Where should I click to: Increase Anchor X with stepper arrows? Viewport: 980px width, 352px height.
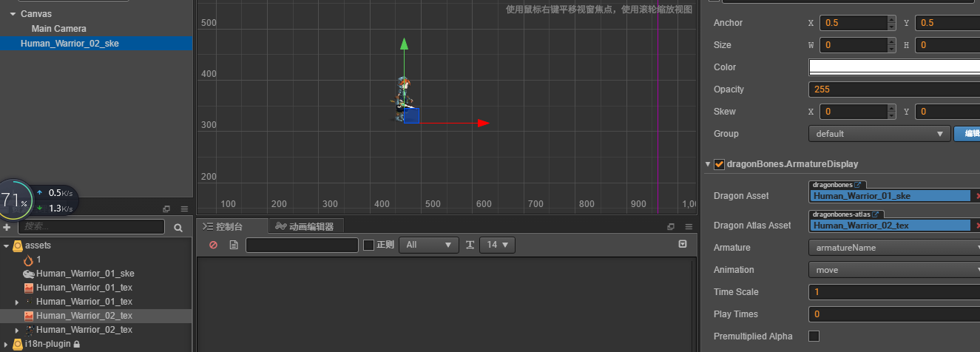pos(891,19)
